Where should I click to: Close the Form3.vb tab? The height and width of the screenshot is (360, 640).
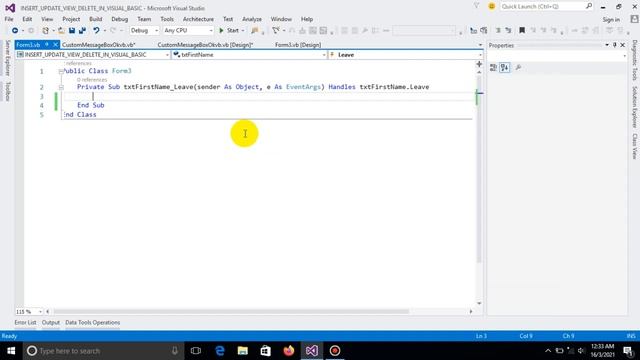(x=56, y=44)
